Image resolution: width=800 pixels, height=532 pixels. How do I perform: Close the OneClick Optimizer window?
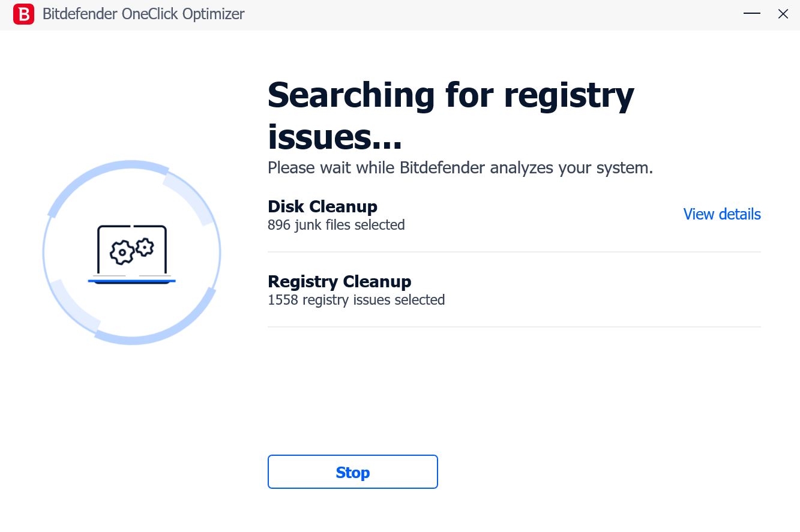(x=783, y=14)
